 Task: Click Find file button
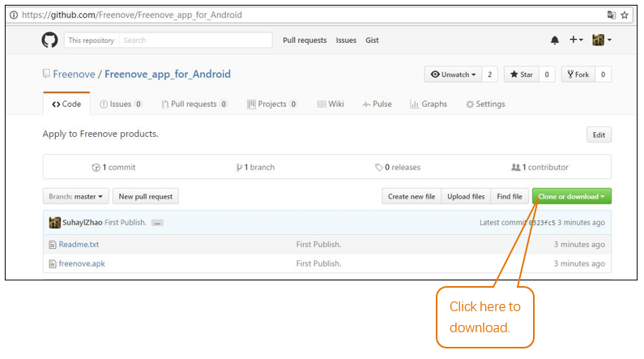click(x=510, y=196)
